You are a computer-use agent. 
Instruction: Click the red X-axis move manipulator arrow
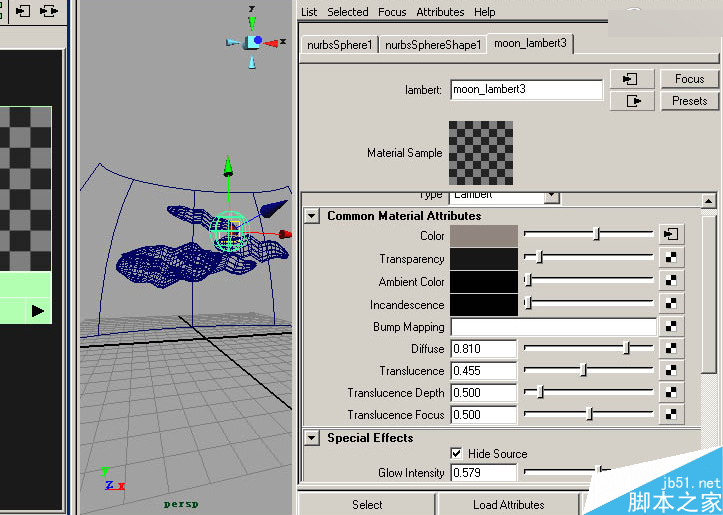(x=285, y=234)
